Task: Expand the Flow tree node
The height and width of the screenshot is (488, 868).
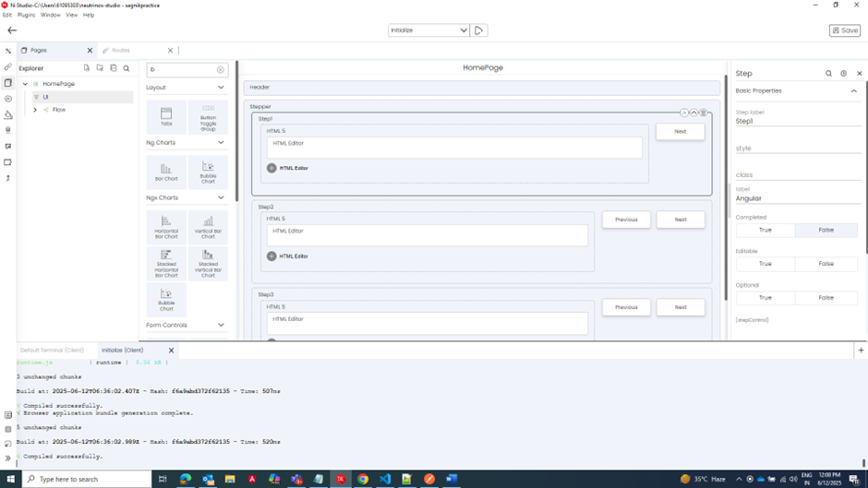Action: click(35, 110)
